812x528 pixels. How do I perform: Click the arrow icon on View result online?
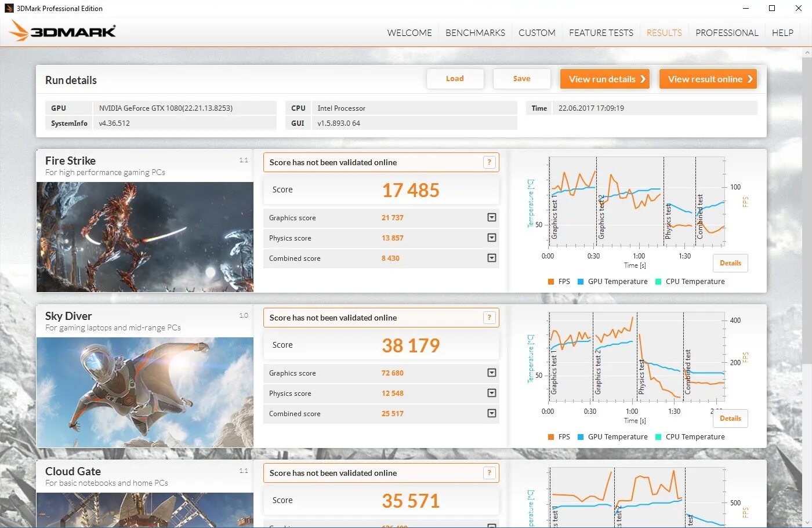pyautogui.click(x=750, y=79)
